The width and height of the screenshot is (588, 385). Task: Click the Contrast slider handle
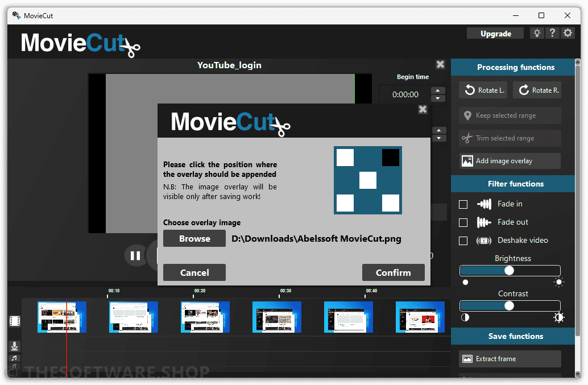[x=509, y=305]
